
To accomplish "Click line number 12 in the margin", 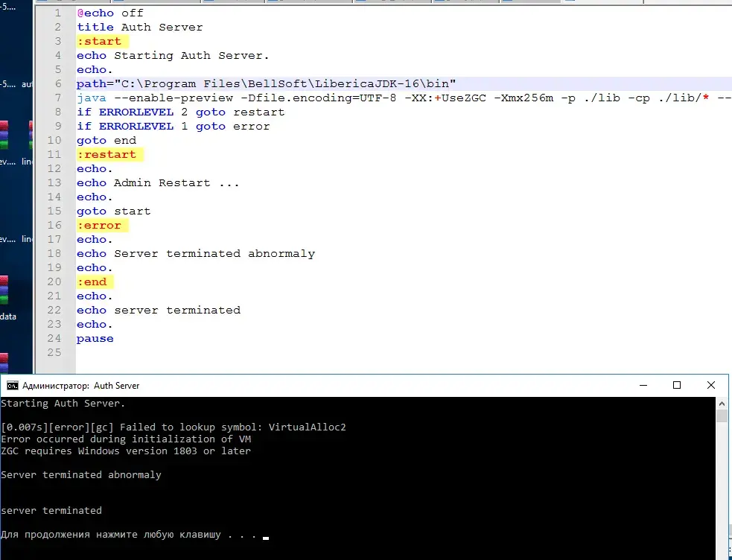I will [54, 168].
